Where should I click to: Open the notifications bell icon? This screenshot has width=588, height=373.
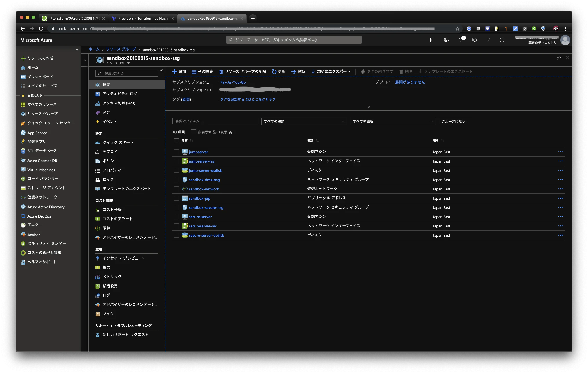tap(460, 40)
